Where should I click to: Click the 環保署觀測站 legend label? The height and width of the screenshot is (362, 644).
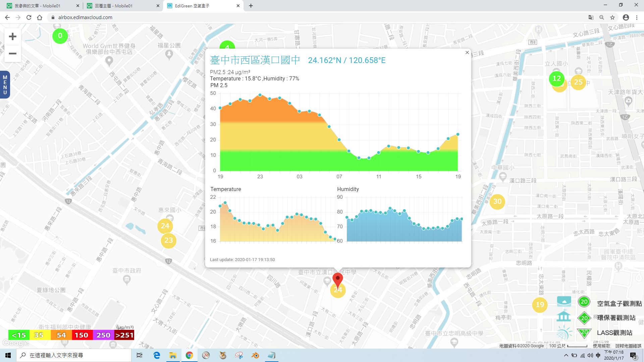(x=616, y=318)
